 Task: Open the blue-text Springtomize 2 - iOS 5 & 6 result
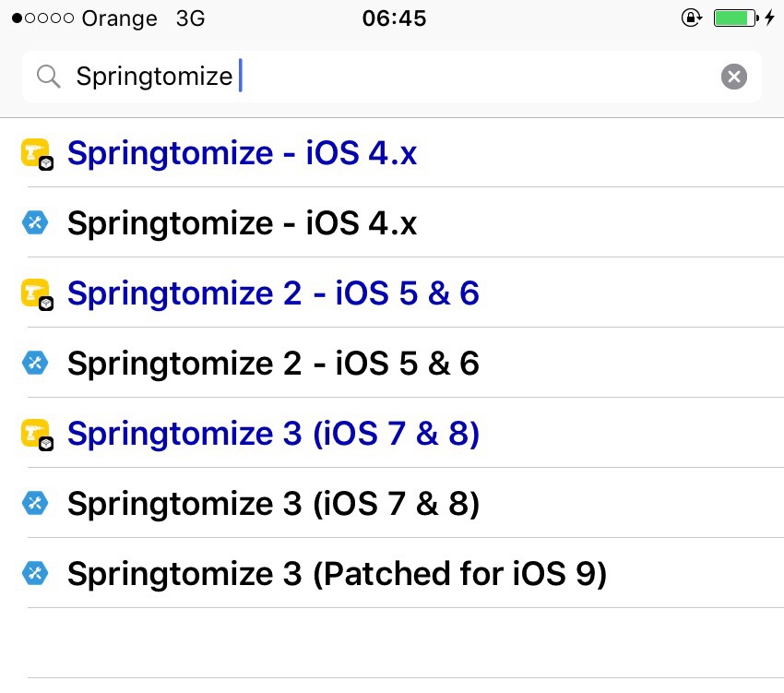(273, 293)
